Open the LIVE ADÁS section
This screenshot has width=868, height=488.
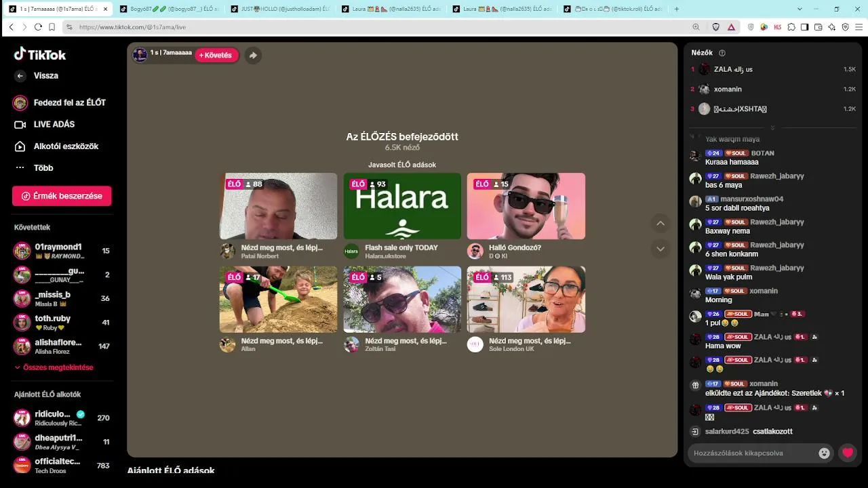pos(45,124)
